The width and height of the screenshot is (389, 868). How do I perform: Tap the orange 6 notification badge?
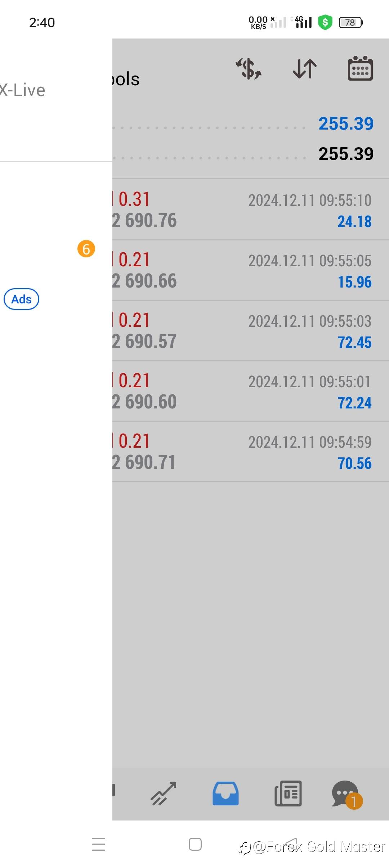tap(86, 249)
